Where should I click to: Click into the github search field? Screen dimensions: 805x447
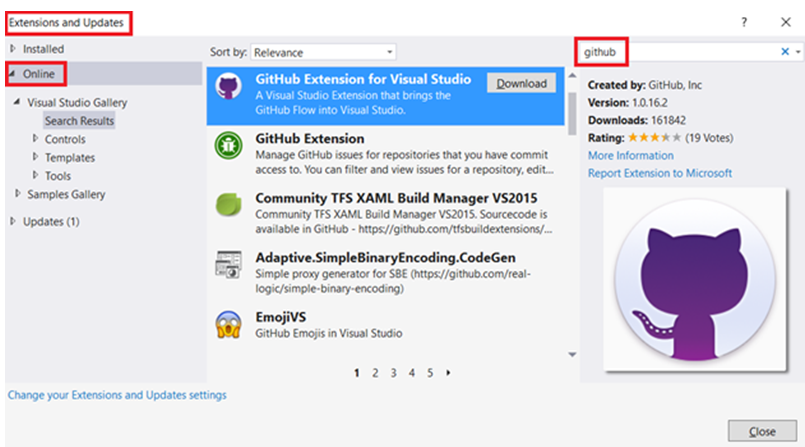click(x=680, y=52)
